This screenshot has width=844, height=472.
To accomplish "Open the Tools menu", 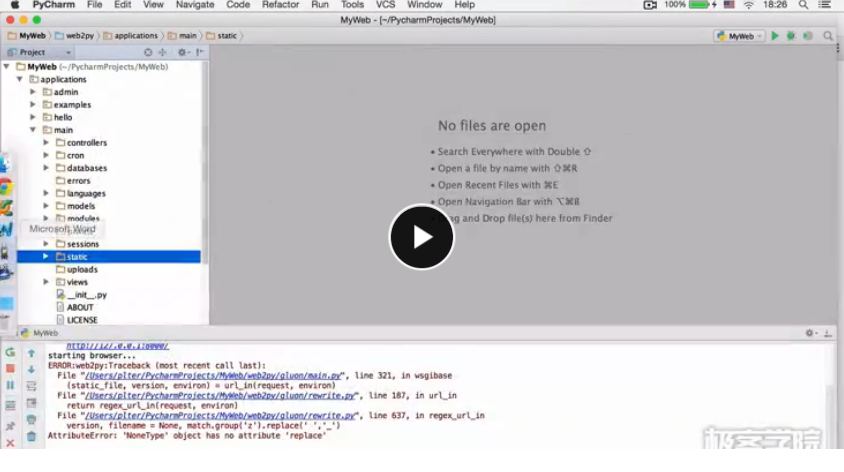I will 352,5.
